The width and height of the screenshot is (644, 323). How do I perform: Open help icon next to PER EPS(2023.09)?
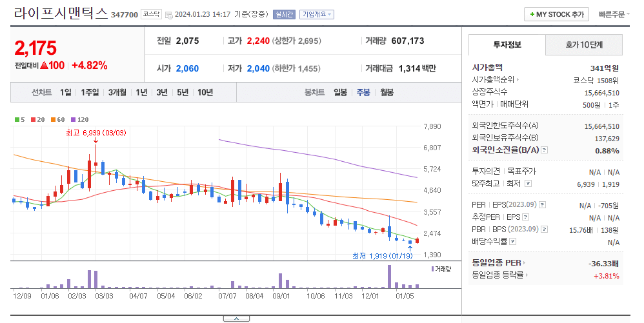[x=543, y=204]
